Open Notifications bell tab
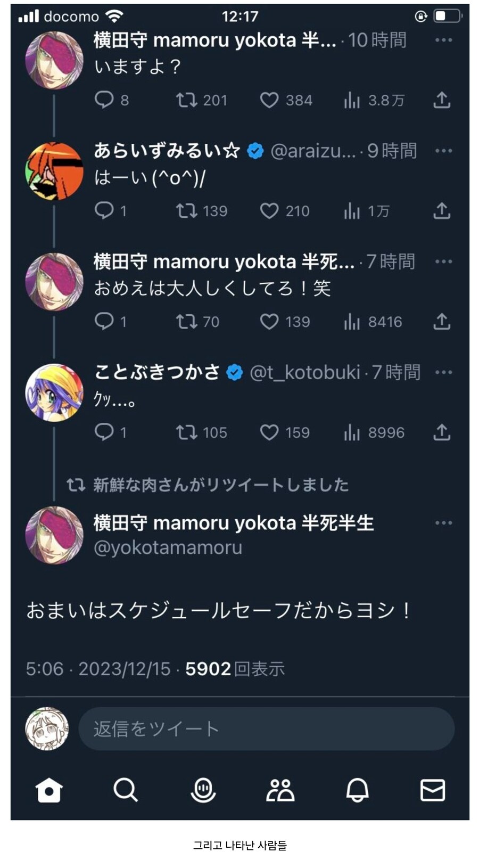The image size is (479, 868). point(357,790)
